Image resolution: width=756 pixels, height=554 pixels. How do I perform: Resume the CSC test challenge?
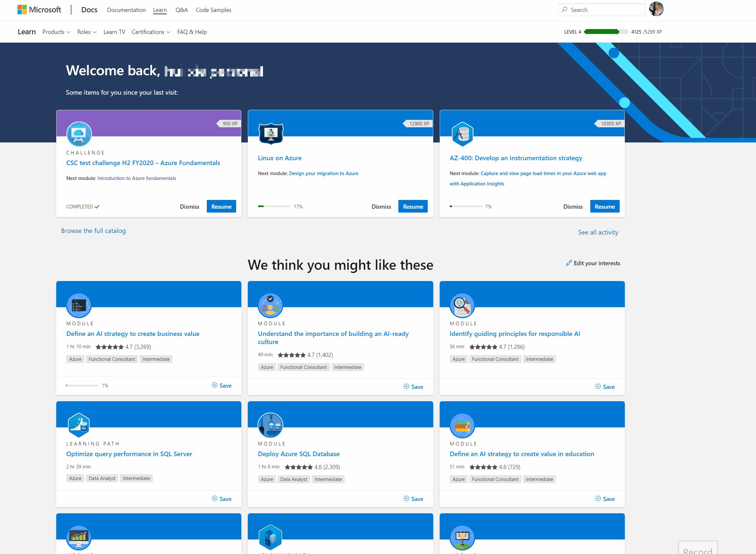click(221, 206)
